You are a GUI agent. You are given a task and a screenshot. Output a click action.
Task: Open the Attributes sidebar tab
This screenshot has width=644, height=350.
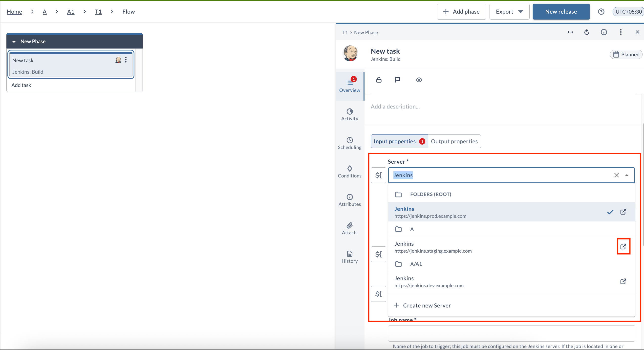pos(349,200)
